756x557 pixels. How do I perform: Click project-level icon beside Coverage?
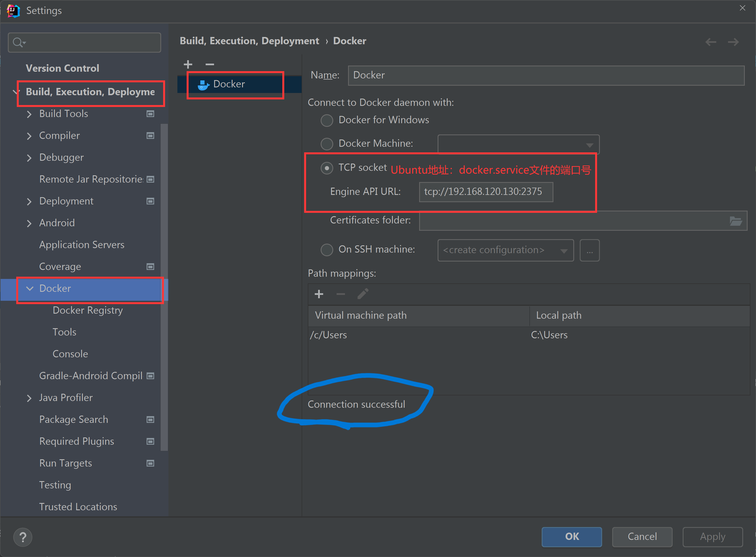pyautogui.click(x=150, y=266)
